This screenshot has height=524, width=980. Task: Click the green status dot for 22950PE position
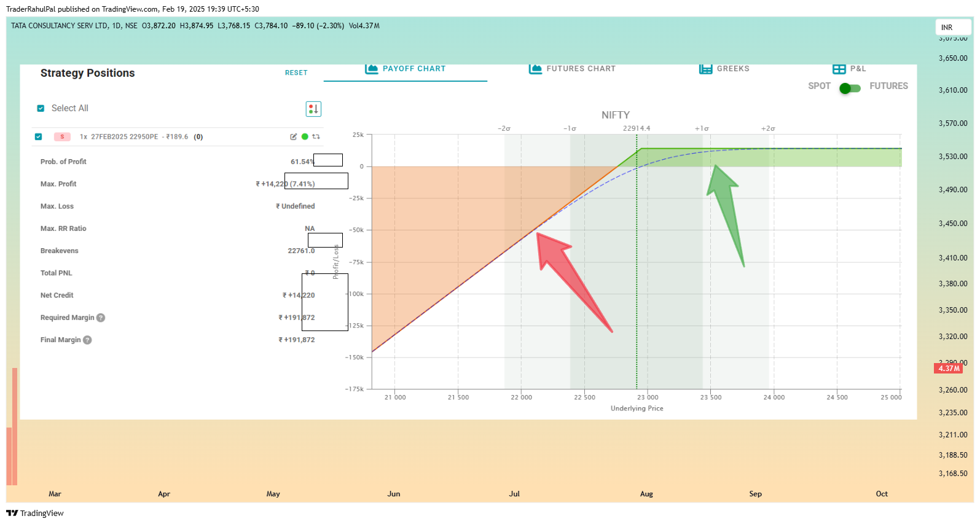(305, 136)
